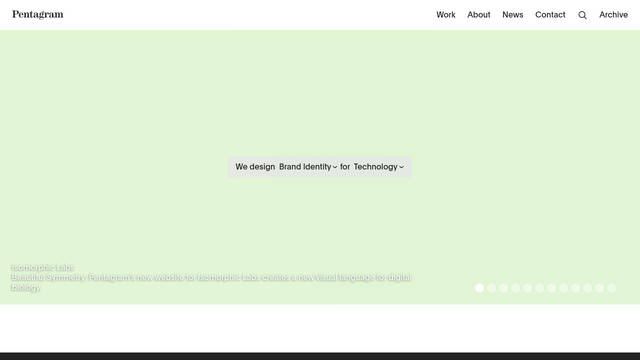Image resolution: width=640 pixels, height=360 pixels.
Task: Open the Isomorphic Labs project title
Action: coord(42,268)
